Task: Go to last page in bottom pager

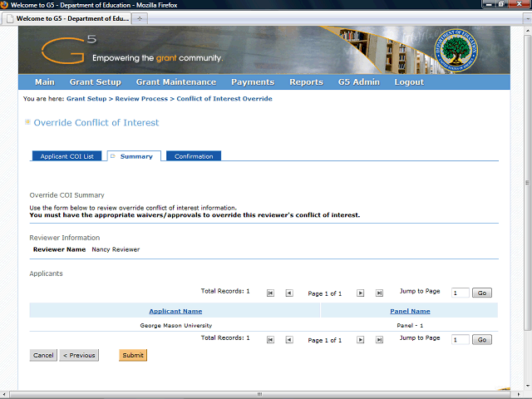Action: coord(379,340)
